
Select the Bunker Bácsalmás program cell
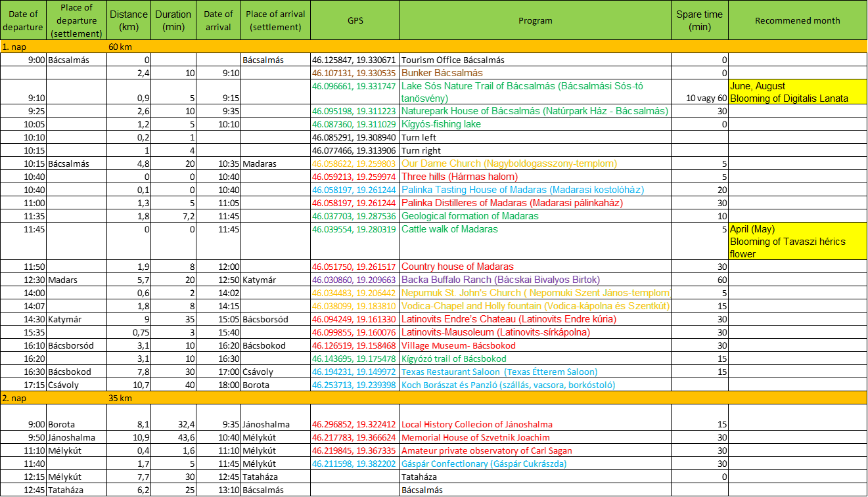click(x=442, y=73)
